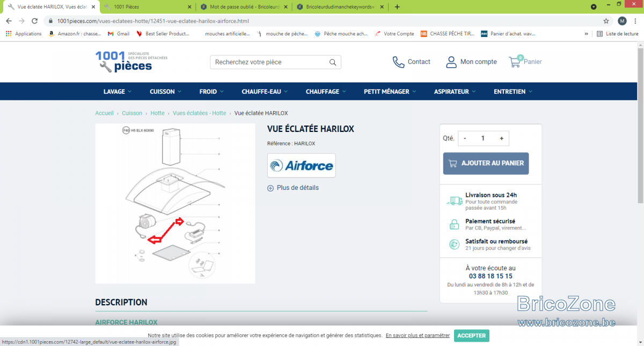Expand the ASPIRATEUR menu

tap(455, 92)
